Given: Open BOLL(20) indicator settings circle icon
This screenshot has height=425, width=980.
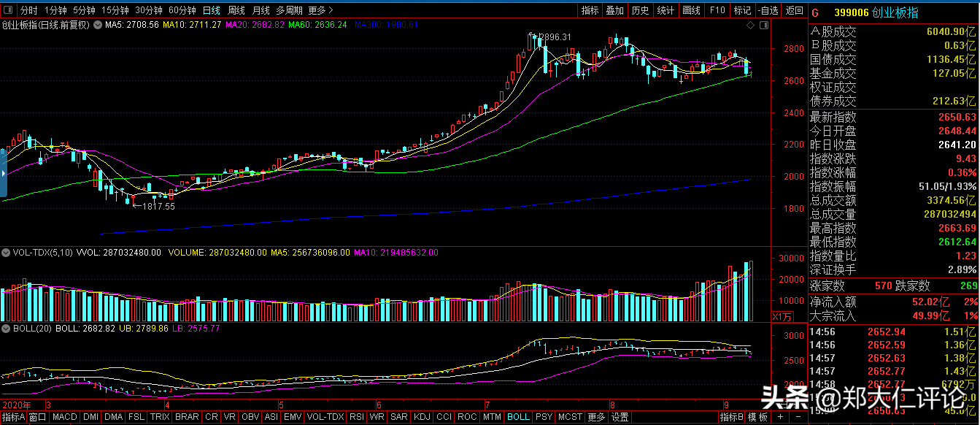Looking at the screenshot, I should (x=7, y=329).
